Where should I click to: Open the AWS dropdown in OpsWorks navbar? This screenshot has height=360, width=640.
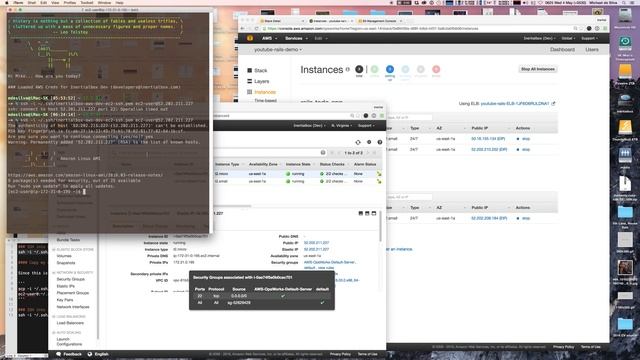(269, 38)
